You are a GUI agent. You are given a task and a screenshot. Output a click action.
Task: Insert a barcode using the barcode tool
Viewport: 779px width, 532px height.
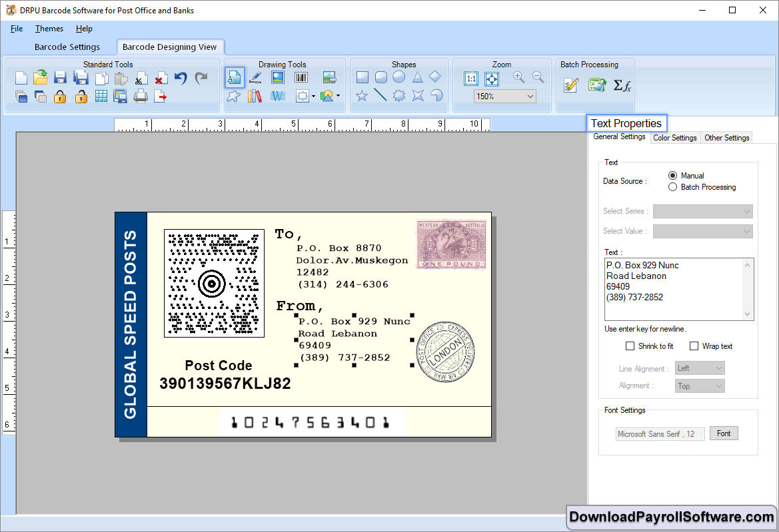point(301,77)
